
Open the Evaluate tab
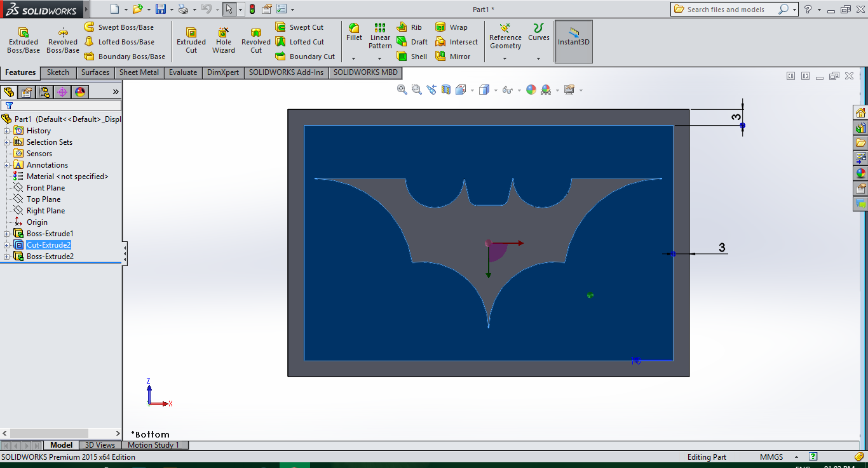coord(183,72)
